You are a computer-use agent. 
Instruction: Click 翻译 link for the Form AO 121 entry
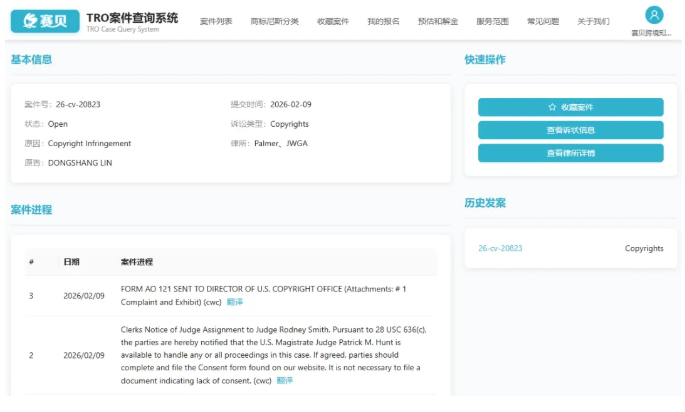coord(234,301)
